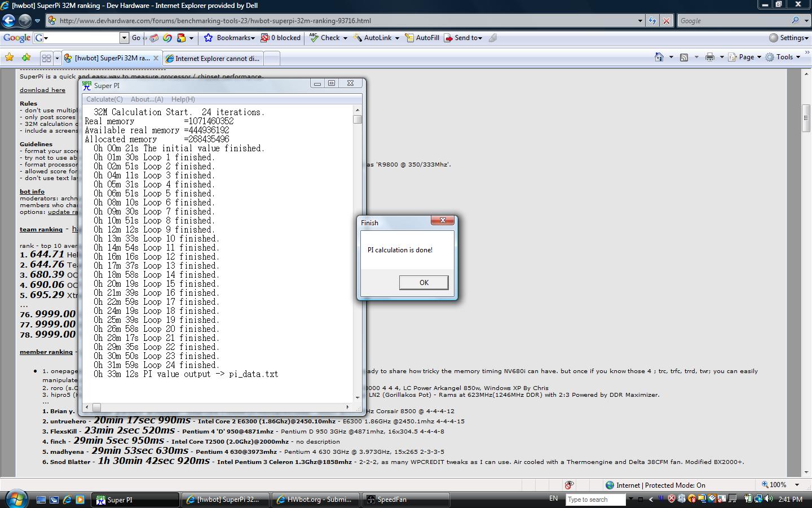Image resolution: width=812 pixels, height=508 pixels.
Task: Click the RSS Feeds icon
Action: coord(684,57)
